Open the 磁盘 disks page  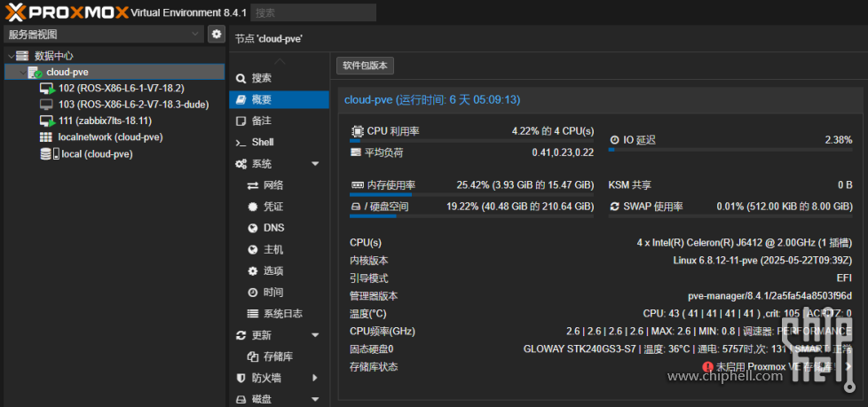coord(279,399)
